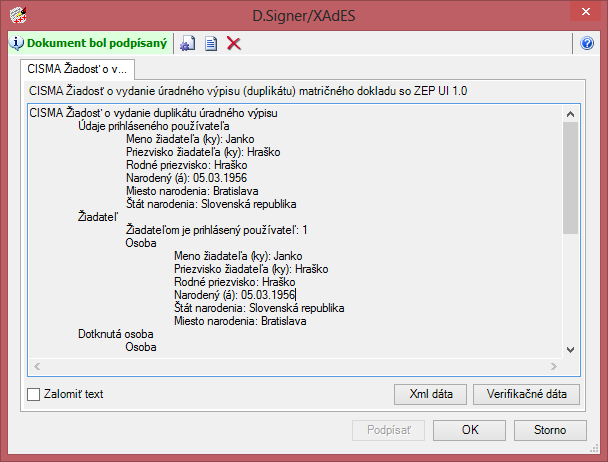Select the CISMA Žiadosť o v... tab
The width and height of the screenshot is (608, 462).
tap(77, 69)
